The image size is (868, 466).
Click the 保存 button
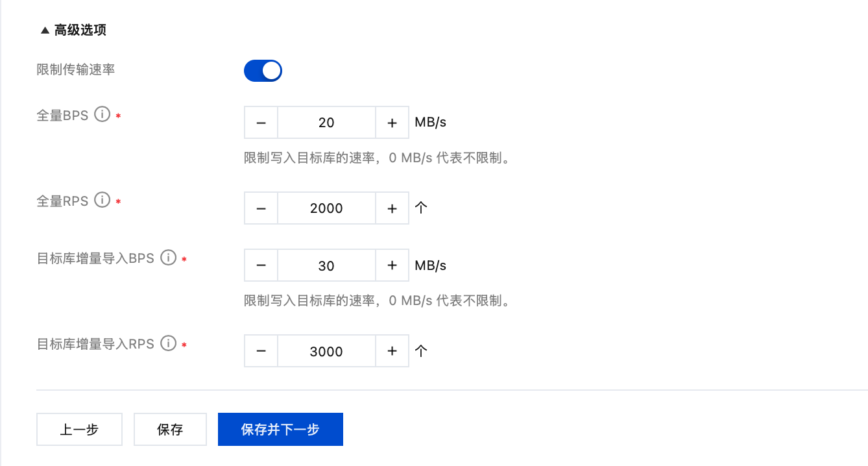170,430
